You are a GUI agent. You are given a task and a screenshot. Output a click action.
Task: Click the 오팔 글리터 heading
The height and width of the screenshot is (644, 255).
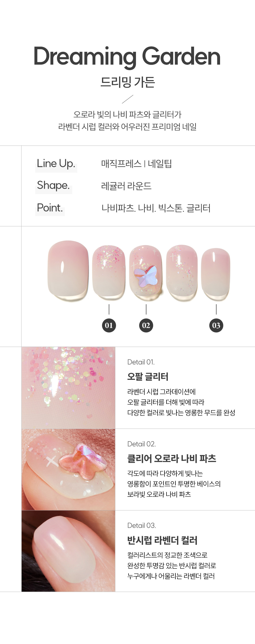click(148, 377)
